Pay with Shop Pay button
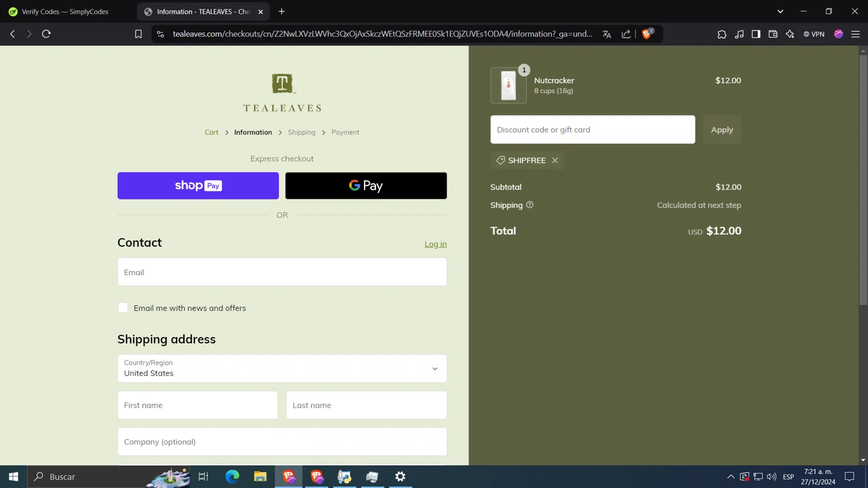The image size is (868, 488). tap(198, 186)
